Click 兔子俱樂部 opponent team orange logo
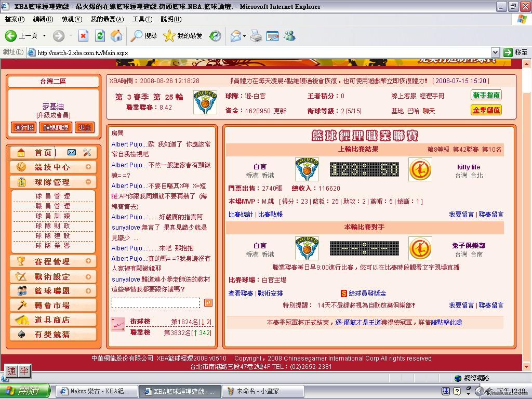 (420, 248)
